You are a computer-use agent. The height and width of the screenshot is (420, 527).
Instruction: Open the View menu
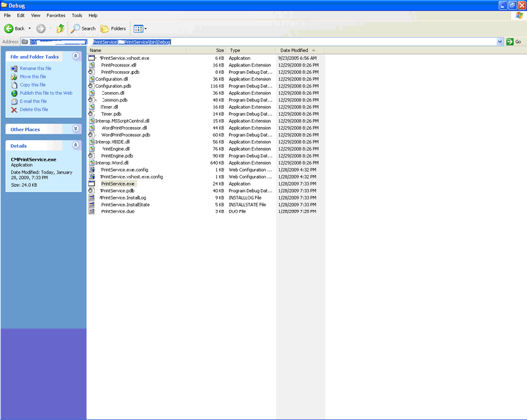36,15
